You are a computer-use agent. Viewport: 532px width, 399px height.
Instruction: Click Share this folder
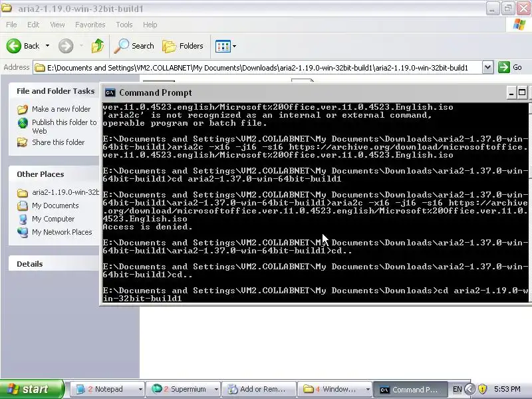(59, 142)
